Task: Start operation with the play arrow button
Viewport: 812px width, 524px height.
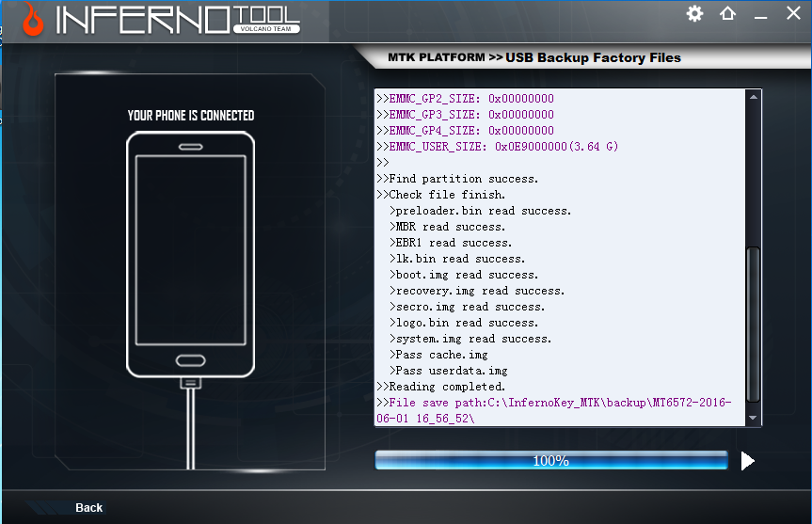Action: pos(747,461)
